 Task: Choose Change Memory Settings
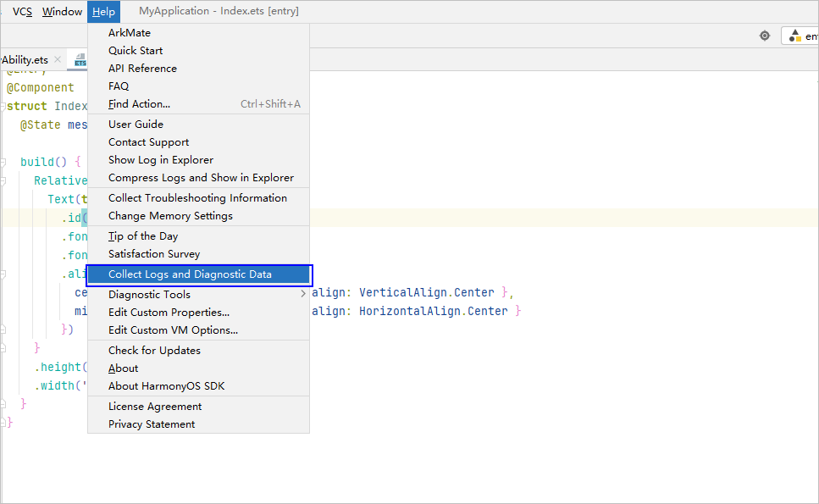point(170,216)
